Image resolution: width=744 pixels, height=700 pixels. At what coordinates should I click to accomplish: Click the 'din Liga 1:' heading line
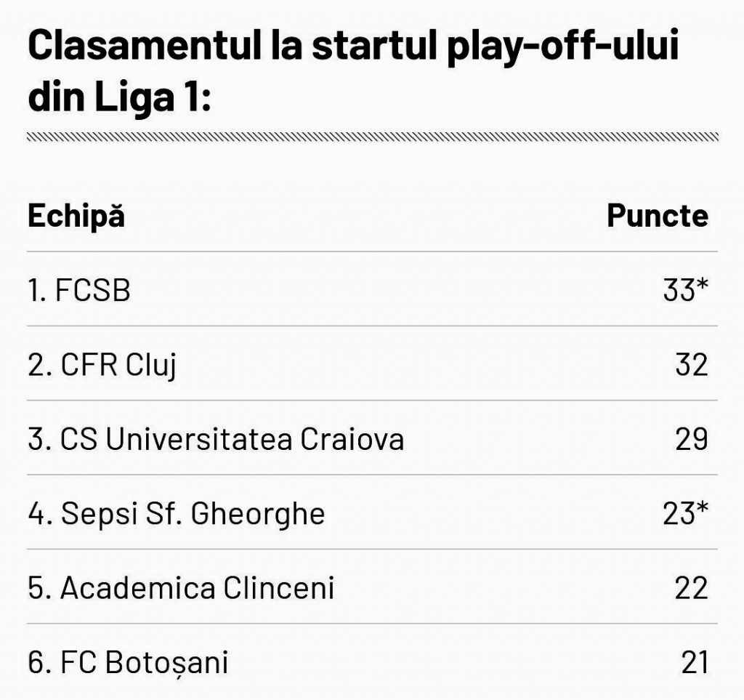(119, 98)
